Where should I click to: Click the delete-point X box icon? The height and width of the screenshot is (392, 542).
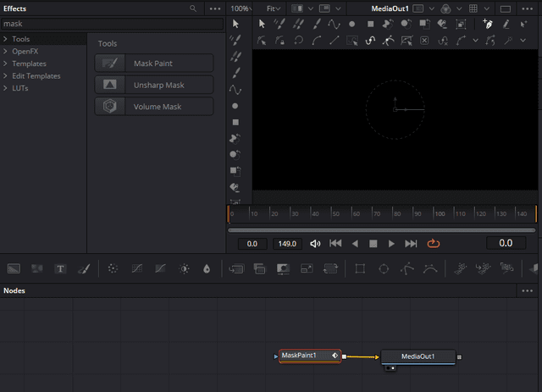[424, 41]
